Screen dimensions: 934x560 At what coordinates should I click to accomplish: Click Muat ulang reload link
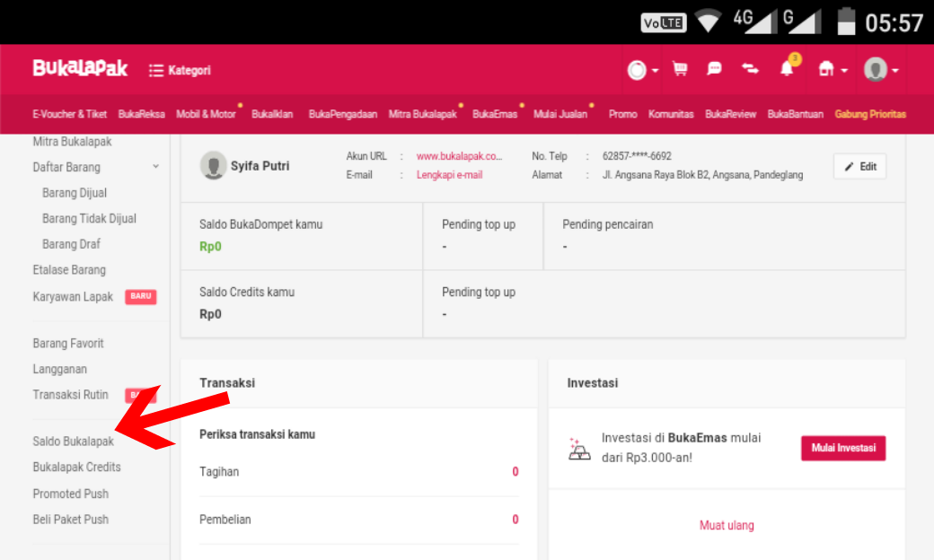(727, 526)
